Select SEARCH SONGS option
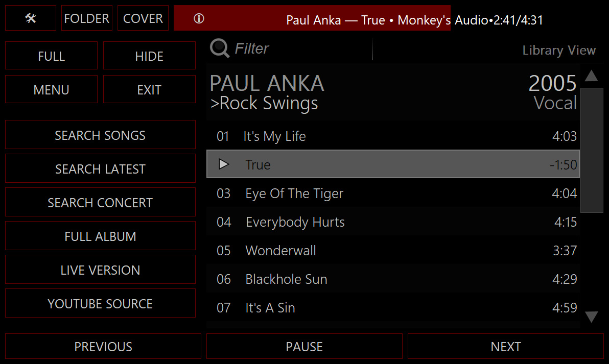Viewport: 609px width, 364px height. [100, 135]
